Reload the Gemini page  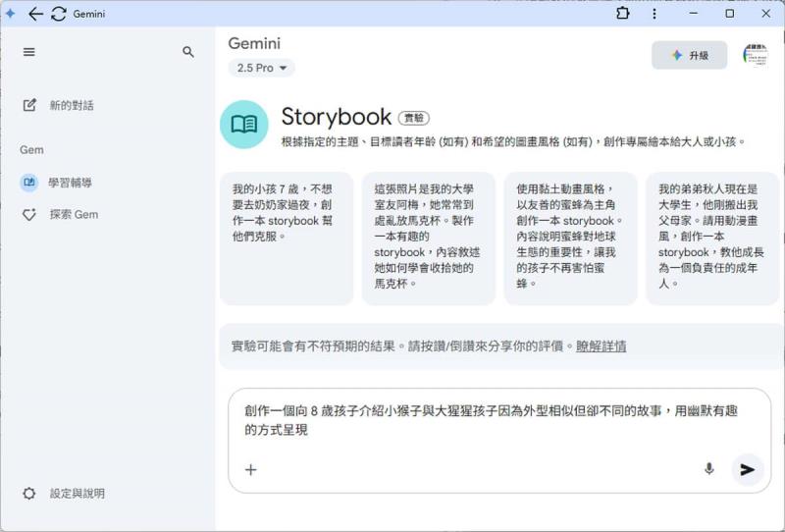pyautogui.click(x=59, y=14)
